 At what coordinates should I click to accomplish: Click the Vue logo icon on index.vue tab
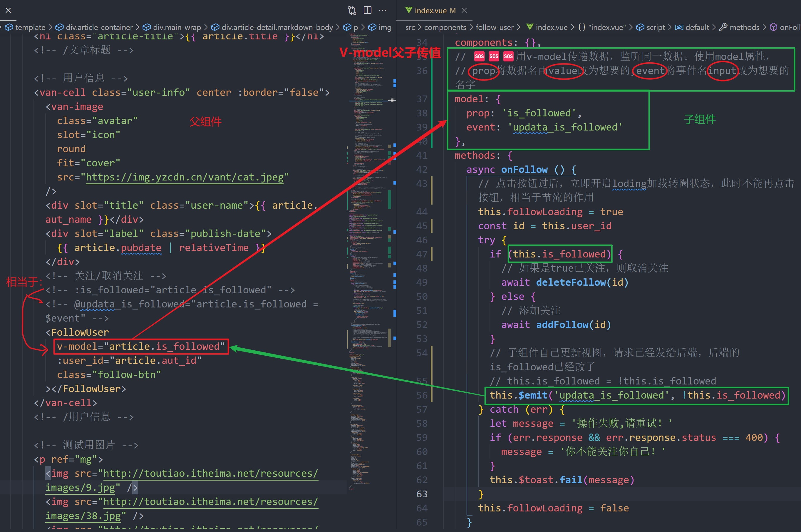pyautogui.click(x=409, y=10)
